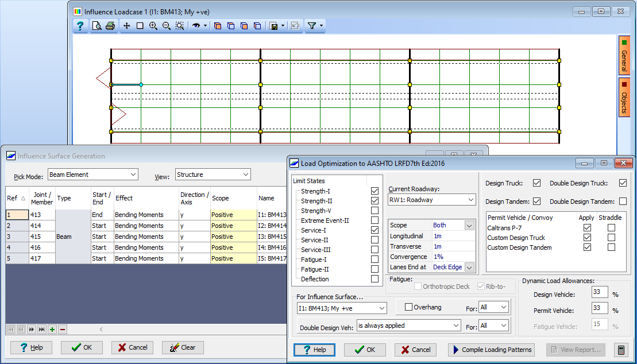Open the For Influence Surface dropdown
637x364 pixels.
342,308
